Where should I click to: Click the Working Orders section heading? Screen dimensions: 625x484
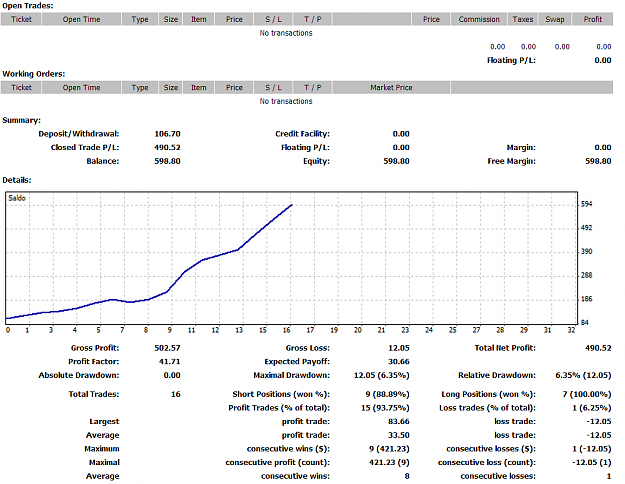click(x=33, y=74)
